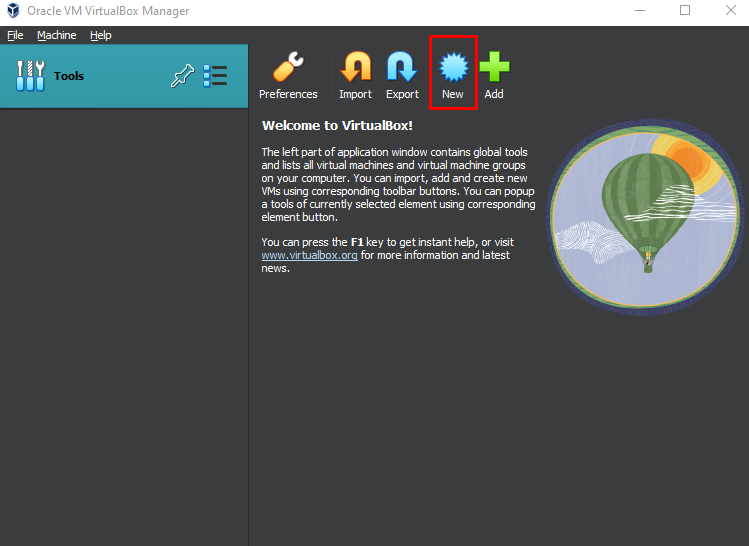This screenshot has height=546, width=749.
Task: Select the Tools label in left panel
Action: tap(69, 76)
